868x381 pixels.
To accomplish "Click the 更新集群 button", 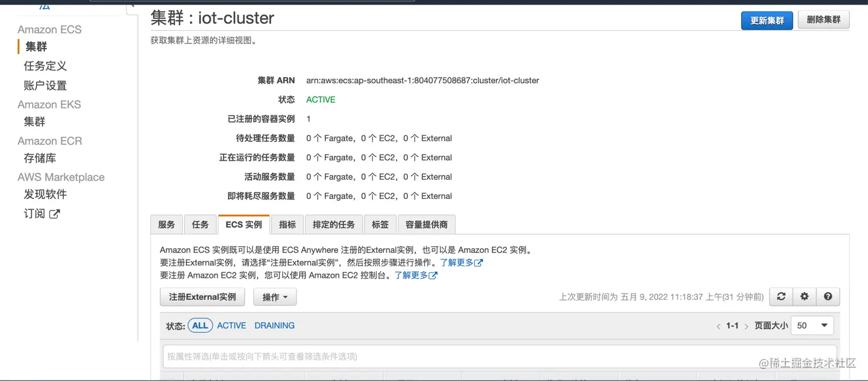I will [x=767, y=20].
